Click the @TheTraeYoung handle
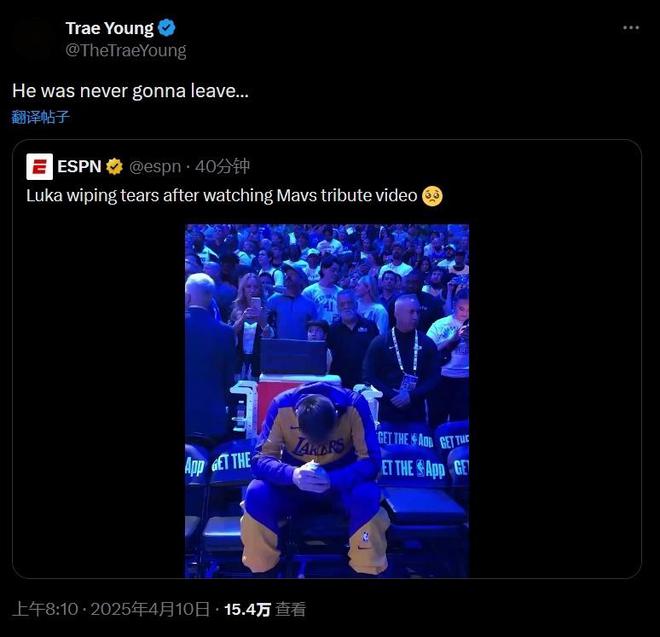The height and width of the screenshot is (637, 660). click(126, 50)
